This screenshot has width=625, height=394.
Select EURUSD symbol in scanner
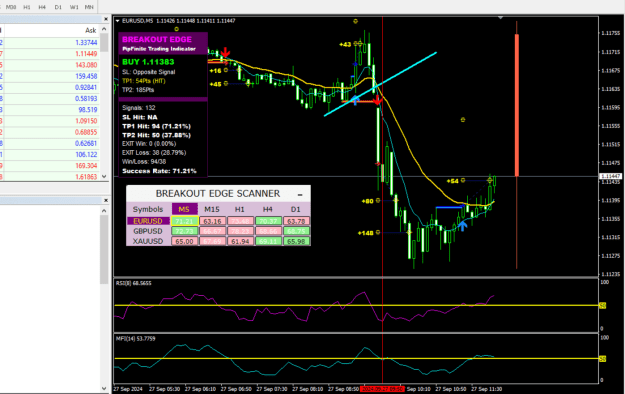point(148,221)
